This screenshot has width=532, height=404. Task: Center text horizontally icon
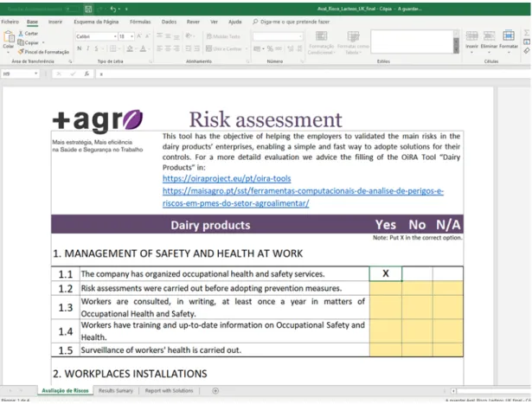pos(168,48)
